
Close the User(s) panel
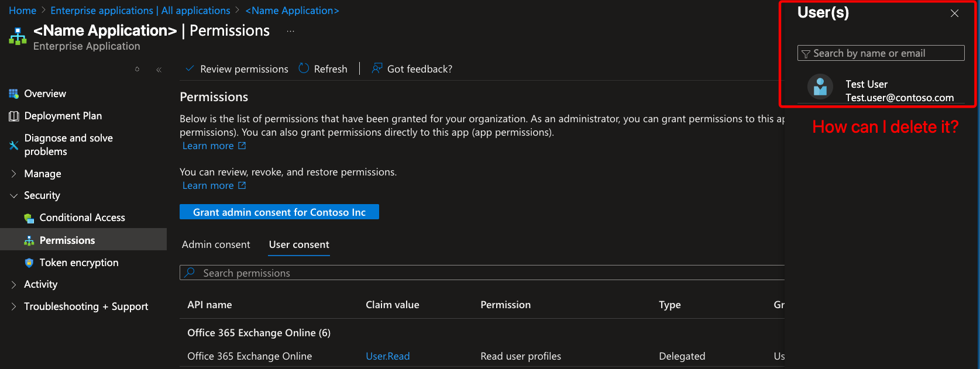click(x=954, y=13)
